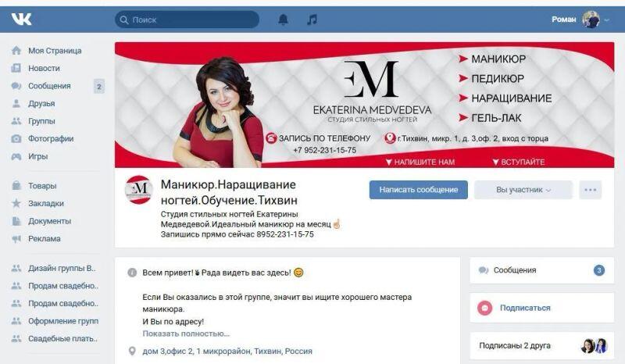Image resolution: width=625 pixels, height=364 pixels.
Task: Go to Друзья in the sidebar
Action: click(x=41, y=104)
